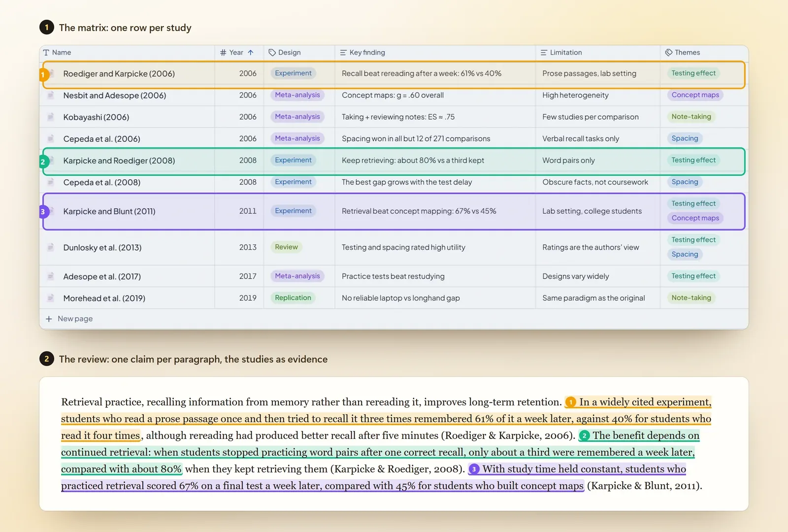788x532 pixels.
Task: Click cell 'Testing and spacing rated high utility'
Action: [x=403, y=247]
